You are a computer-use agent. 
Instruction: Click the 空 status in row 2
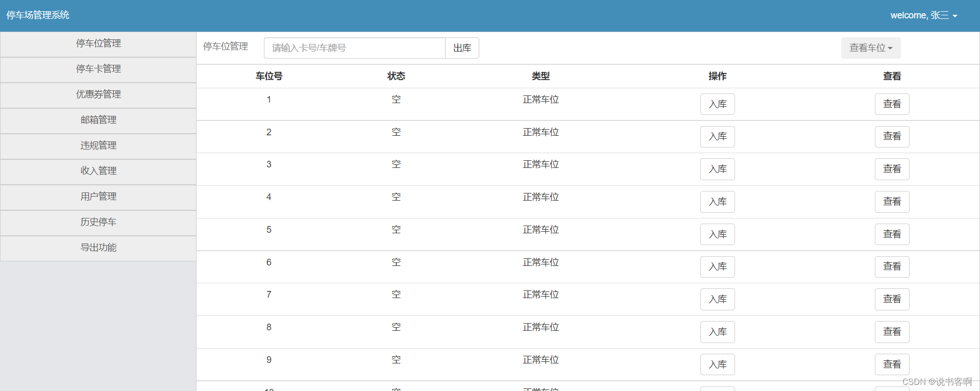396,132
